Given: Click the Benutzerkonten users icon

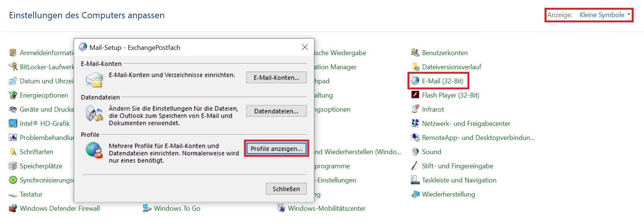Looking at the screenshot, I should (415, 52).
